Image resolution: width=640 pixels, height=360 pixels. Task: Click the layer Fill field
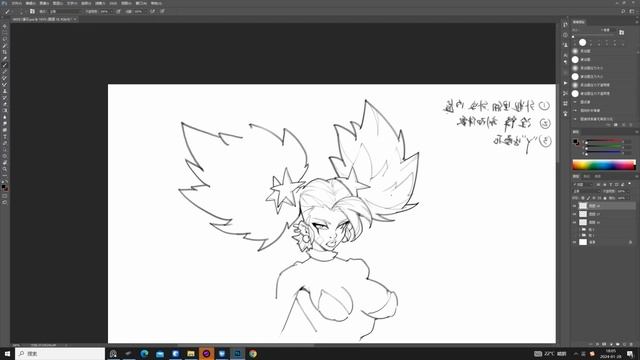(622, 198)
